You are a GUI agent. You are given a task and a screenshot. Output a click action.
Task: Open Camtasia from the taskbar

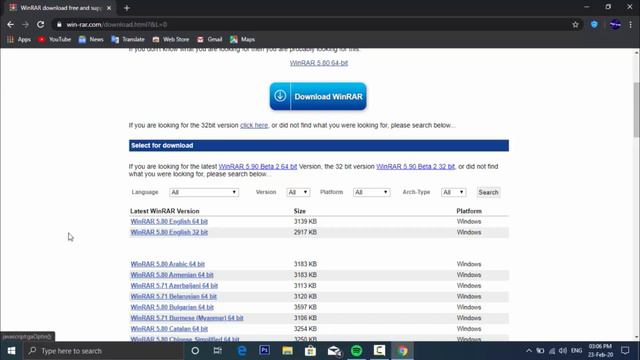[380, 351]
